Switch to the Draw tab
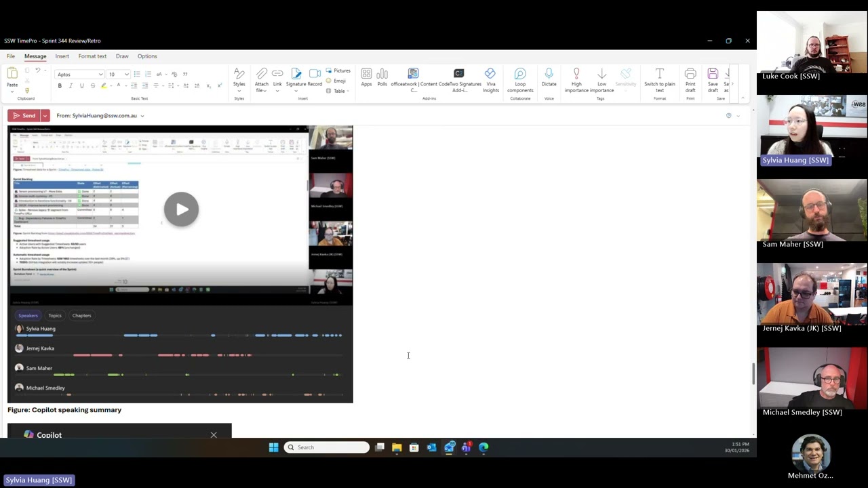 pyautogui.click(x=122, y=56)
